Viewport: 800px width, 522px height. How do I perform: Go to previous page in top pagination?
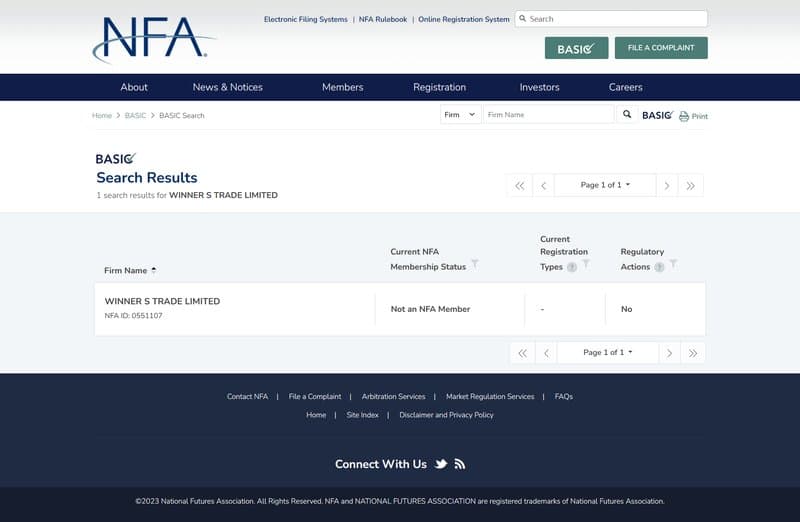tap(543, 185)
